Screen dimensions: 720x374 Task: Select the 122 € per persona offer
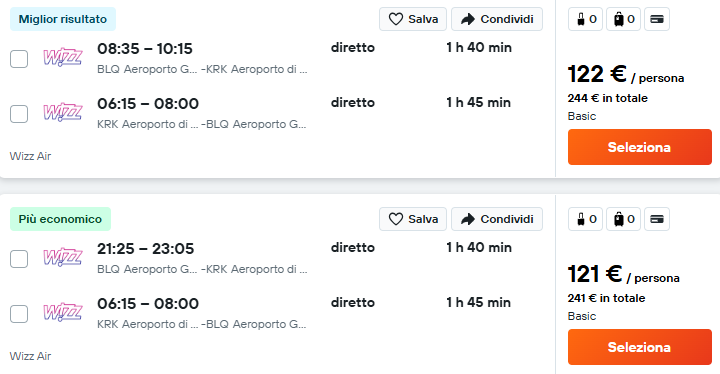(x=640, y=147)
